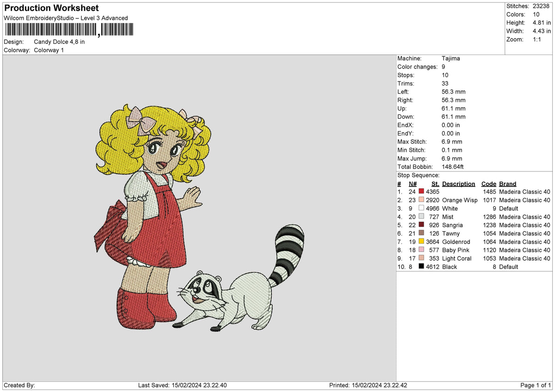The image size is (555, 392).
Task: Click the Description column header
Action: click(x=458, y=184)
